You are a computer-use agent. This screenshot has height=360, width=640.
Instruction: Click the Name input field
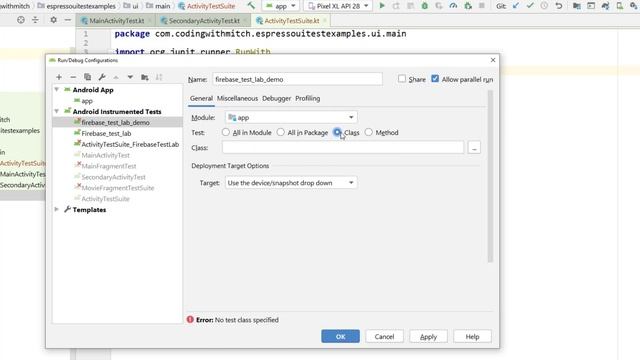(x=298, y=79)
